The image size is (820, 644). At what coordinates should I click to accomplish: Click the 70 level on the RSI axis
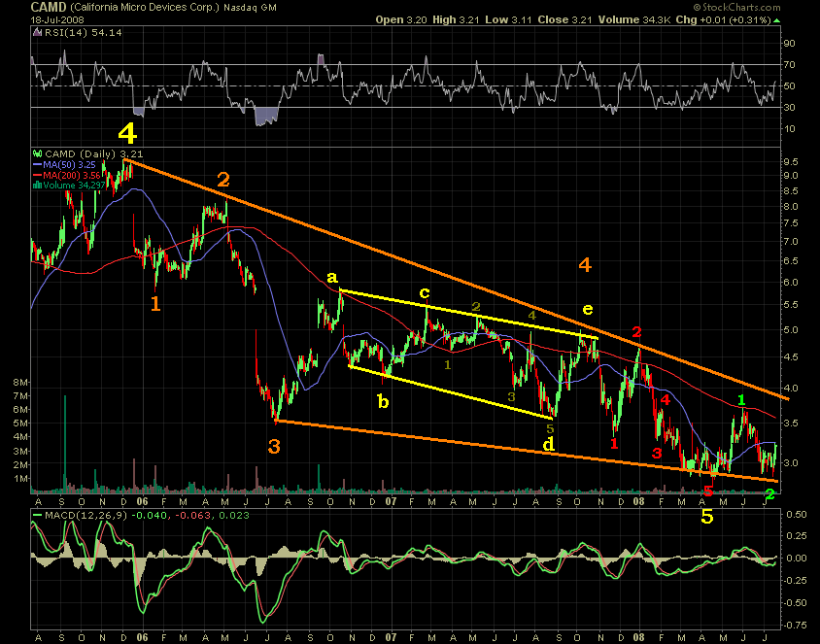[789, 65]
